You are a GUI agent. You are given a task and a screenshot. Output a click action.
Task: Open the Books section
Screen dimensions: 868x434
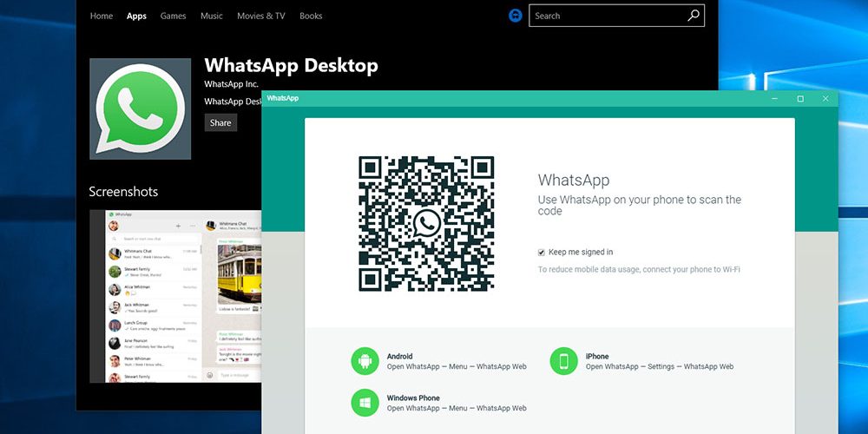pyautogui.click(x=311, y=16)
